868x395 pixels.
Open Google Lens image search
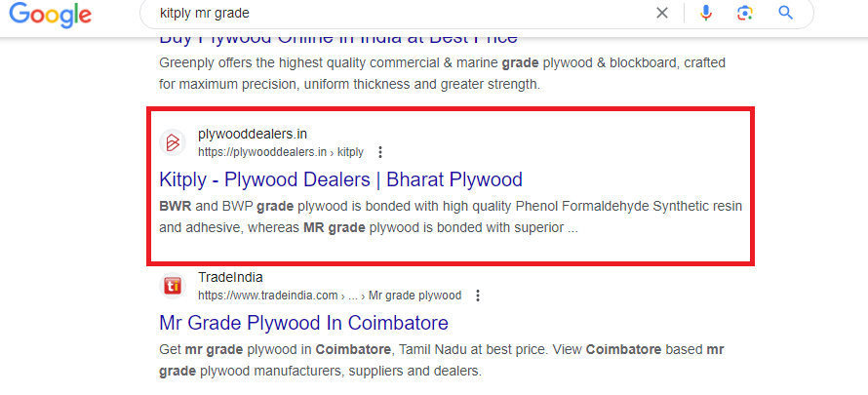point(745,13)
